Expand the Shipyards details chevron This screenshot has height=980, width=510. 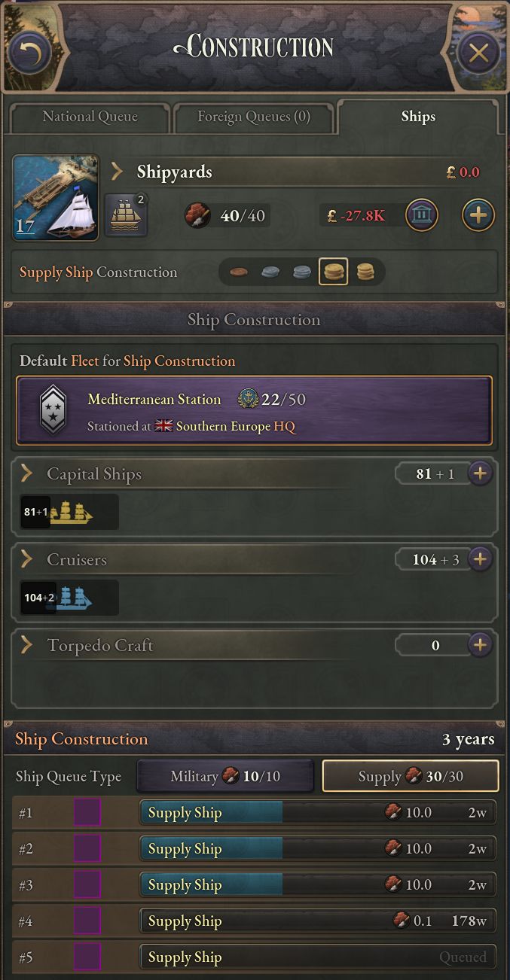coord(118,172)
